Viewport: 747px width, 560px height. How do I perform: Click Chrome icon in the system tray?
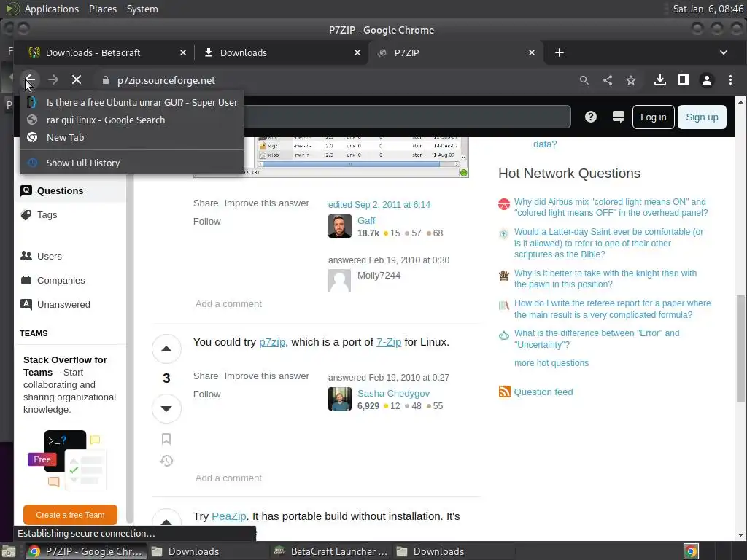coord(691,551)
